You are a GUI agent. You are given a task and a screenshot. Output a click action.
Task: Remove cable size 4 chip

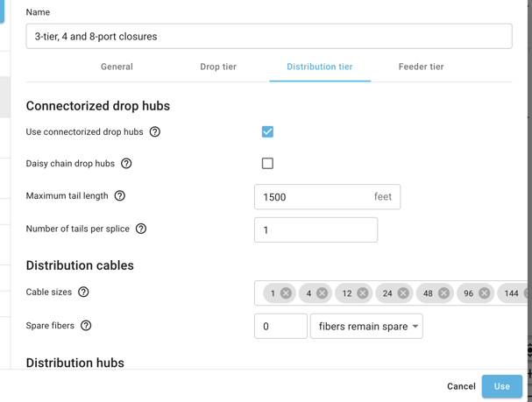(322, 293)
